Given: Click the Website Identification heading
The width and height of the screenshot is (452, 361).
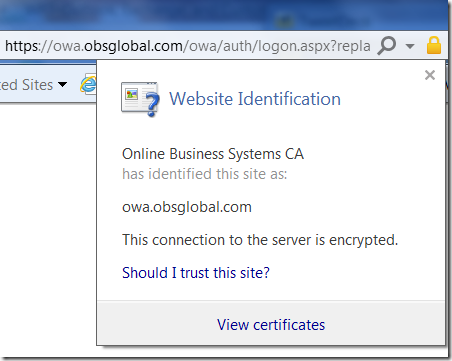Looking at the screenshot, I should click(255, 99).
